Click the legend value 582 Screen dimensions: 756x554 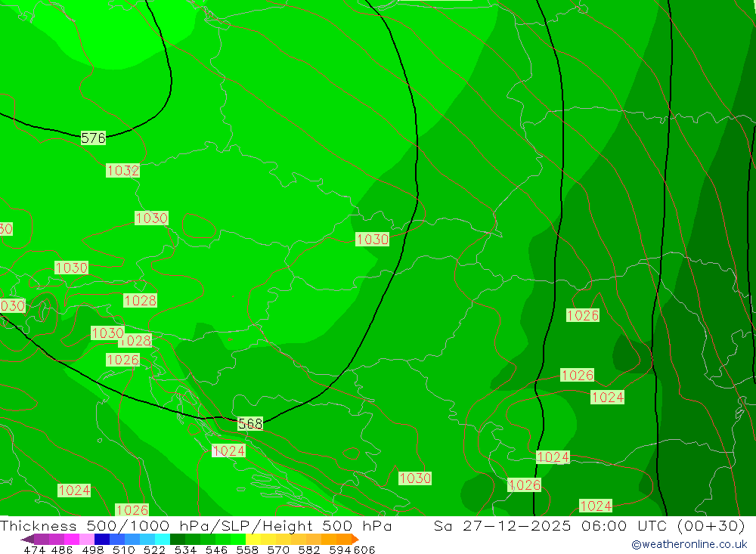coord(308,549)
